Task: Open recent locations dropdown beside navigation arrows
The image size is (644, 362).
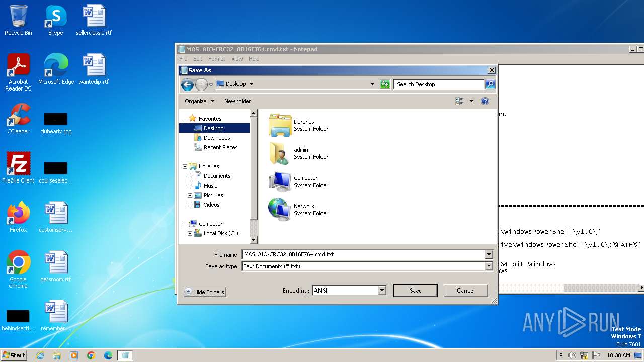Action: pyautogui.click(x=211, y=84)
